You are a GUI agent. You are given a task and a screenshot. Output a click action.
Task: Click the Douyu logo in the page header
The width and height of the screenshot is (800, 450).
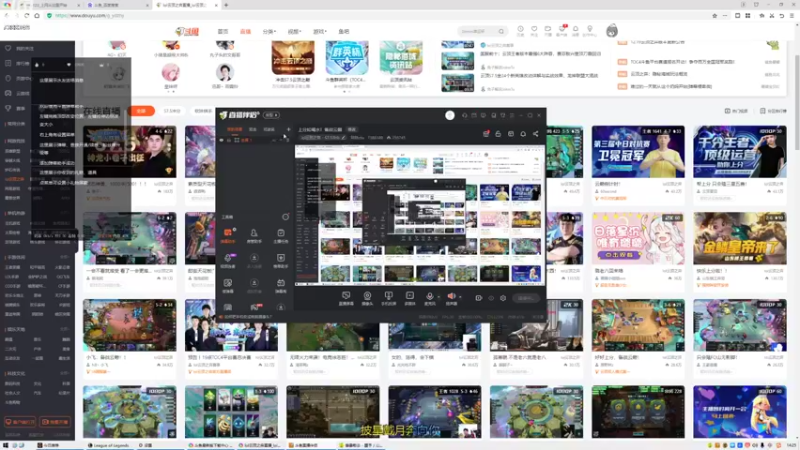(187, 31)
